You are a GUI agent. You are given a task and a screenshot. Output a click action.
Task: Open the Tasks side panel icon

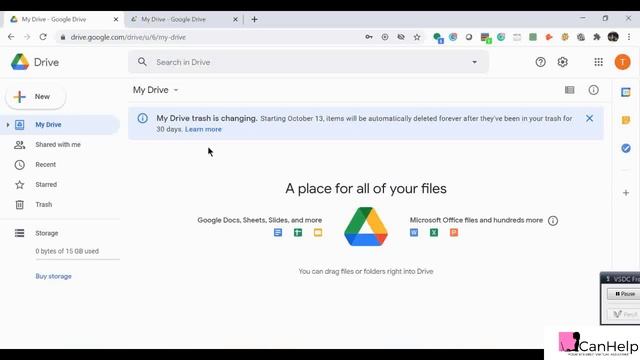click(x=626, y=148)
